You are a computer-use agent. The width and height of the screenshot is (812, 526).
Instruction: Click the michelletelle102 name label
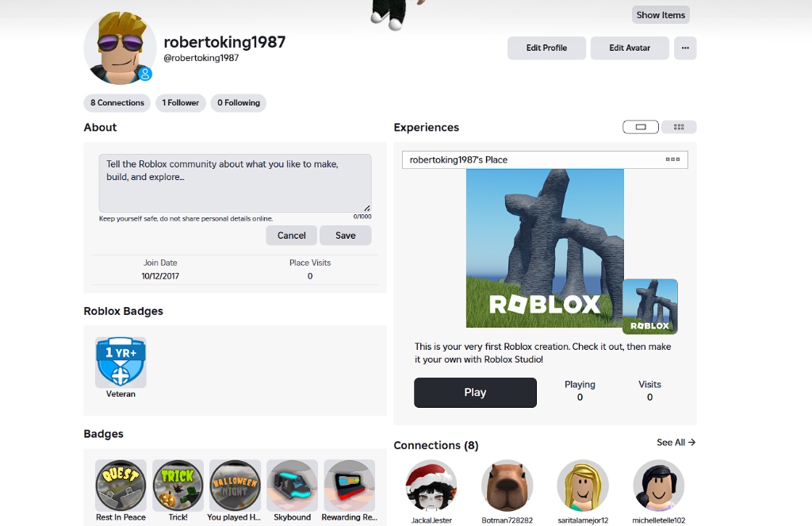coord(659,520)
